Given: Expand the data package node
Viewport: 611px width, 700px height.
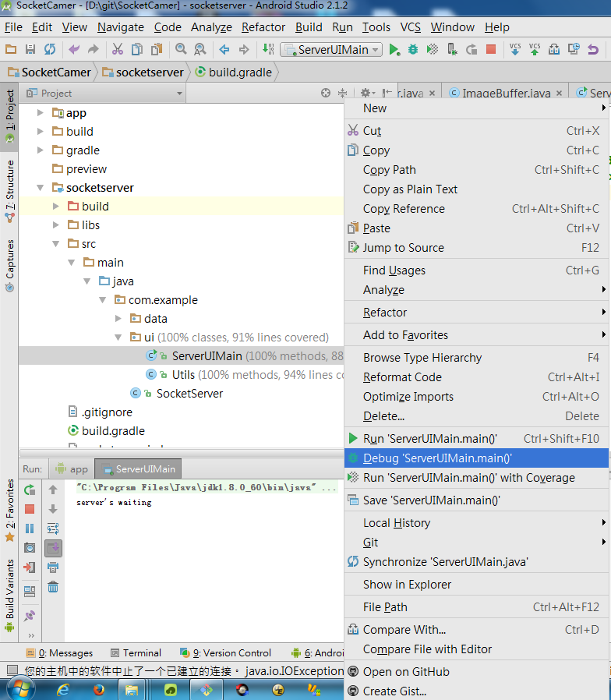Looking at the screenshot, I should (x=118, y=318).
